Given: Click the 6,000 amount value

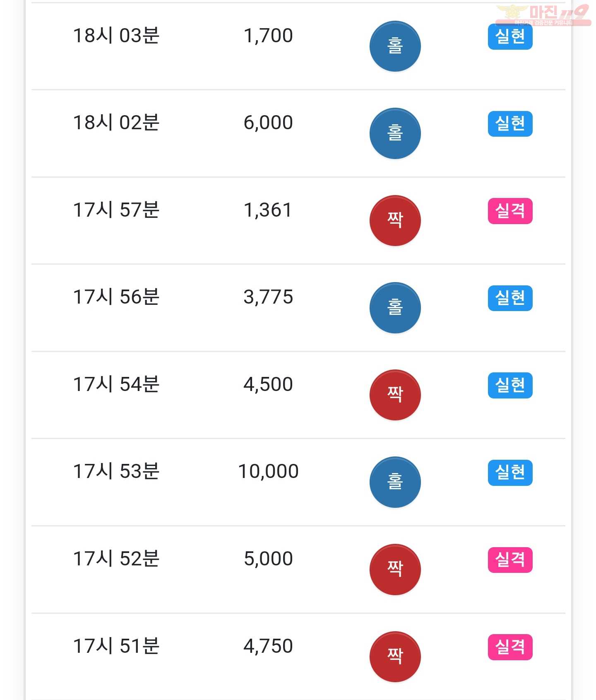Looking at the screenshot, I should click(268, 123).
